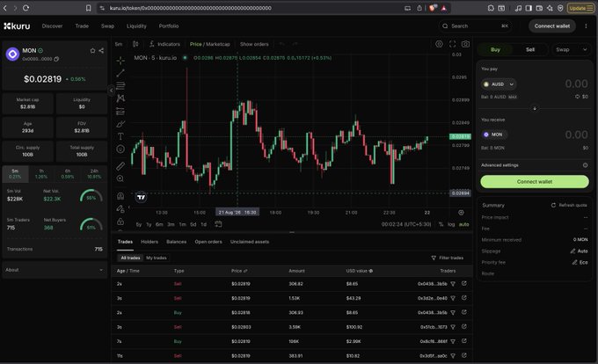Open the Portfolio page
The height and width of the screenshot is (364, 598).
coord(169,25)
